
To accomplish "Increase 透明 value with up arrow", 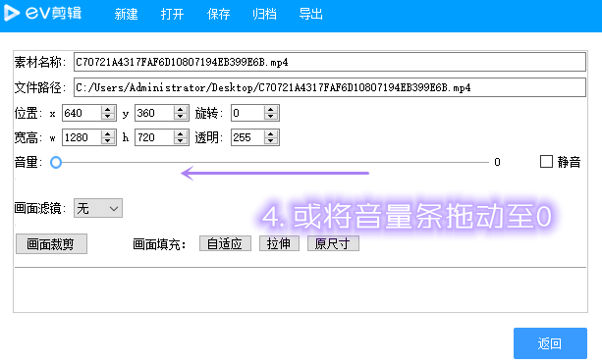I will [x=271, y=133].
